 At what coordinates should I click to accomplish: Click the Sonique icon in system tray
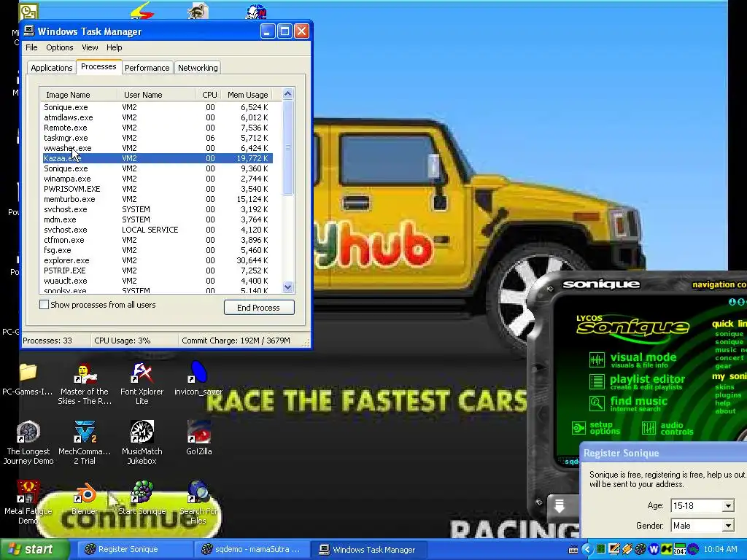click(x=640, y=550)
